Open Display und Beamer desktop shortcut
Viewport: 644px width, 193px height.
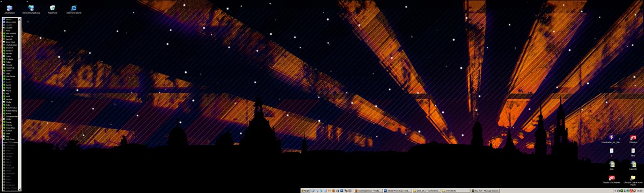[611, 180]
